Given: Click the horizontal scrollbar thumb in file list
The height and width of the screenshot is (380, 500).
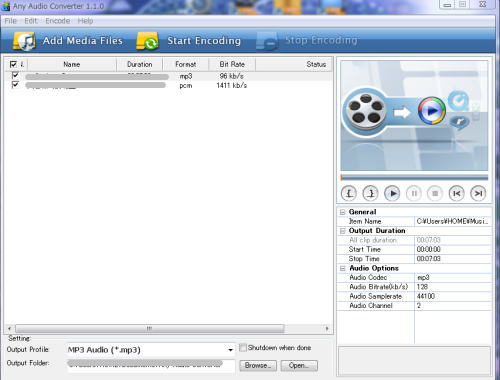Looking at the screenshot, I should [x=150, y=328].
